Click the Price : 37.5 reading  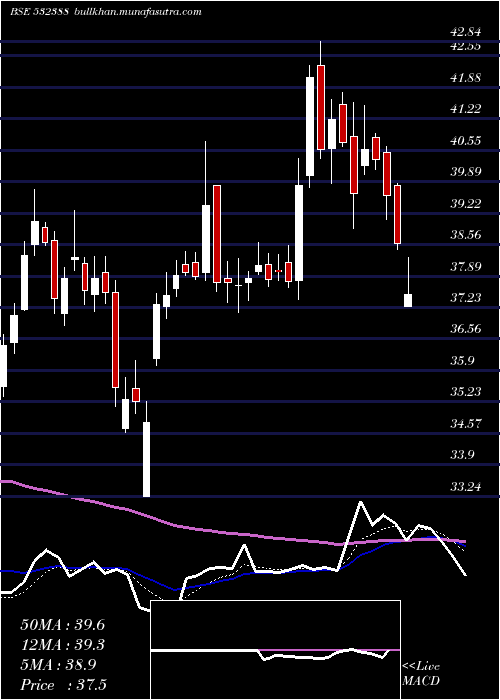(63, 685)
